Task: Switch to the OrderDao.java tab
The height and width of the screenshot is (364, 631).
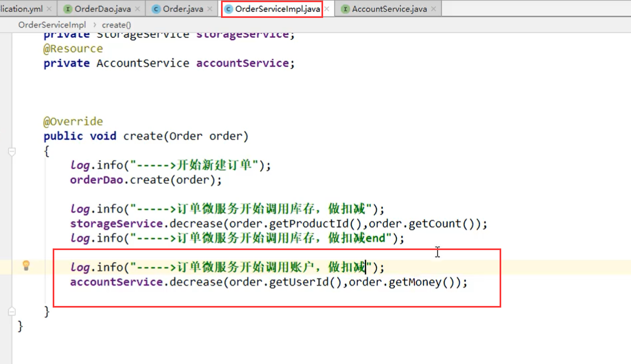Action: coord(103,9)
